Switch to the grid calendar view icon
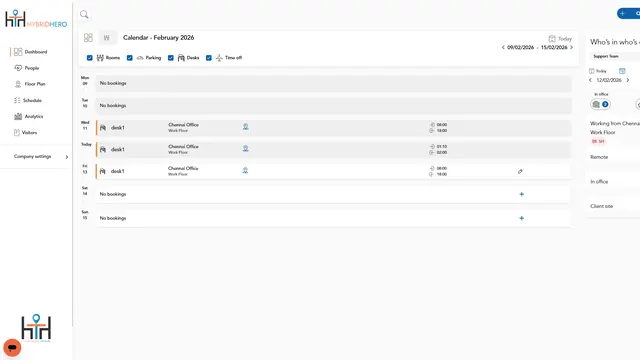Screen dimensions: 640x360 click(x=88, y=38)
